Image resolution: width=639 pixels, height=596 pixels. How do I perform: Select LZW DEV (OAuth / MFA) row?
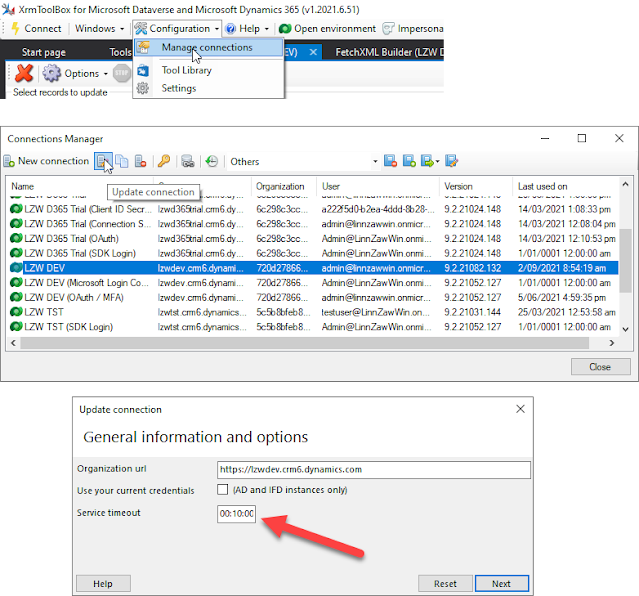(313, 297)
